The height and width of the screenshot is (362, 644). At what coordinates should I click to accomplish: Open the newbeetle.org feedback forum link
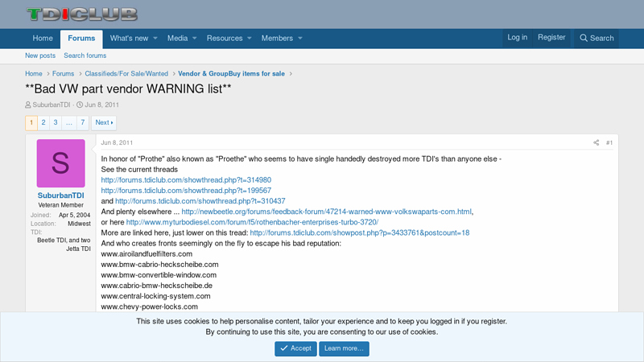tap(327, 212)
